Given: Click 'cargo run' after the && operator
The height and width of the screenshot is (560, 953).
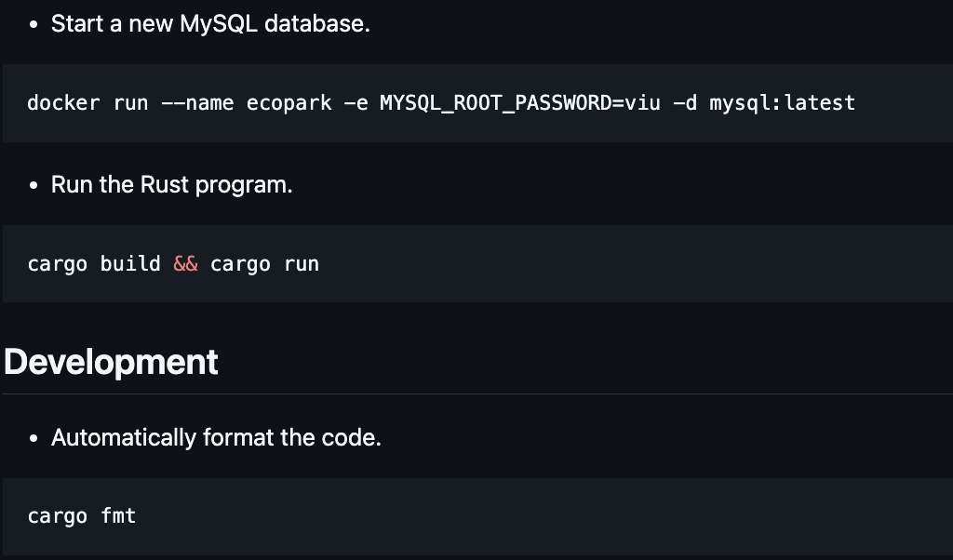Looking at the screenshot, I should tap(264, 264).
